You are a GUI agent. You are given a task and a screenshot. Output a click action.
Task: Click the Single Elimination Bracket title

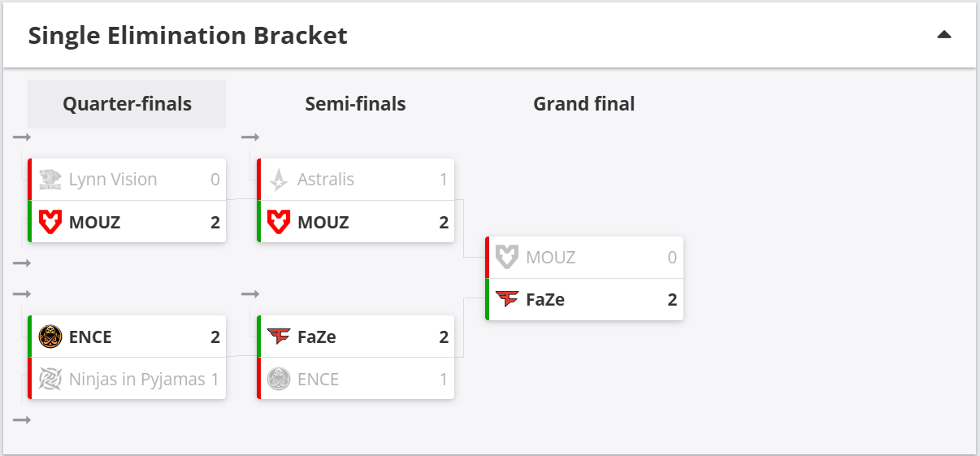coord(188,36)
